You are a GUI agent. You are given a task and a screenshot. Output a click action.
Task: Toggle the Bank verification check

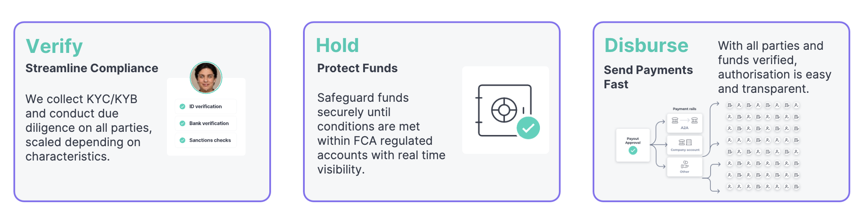[x=183, y=123]
